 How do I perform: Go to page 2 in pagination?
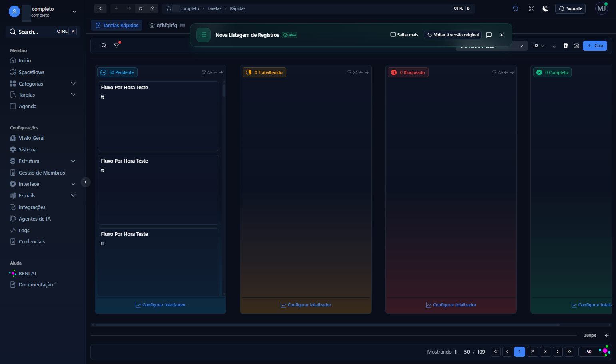pos(532,352)
